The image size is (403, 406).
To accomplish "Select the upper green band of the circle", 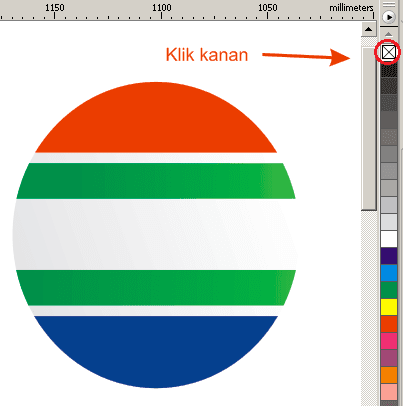I will [156, 181].
